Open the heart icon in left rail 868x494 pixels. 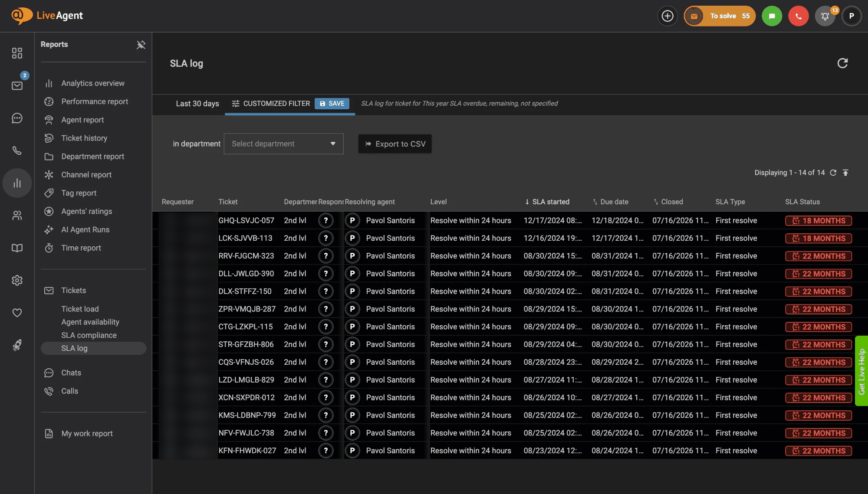tap(17, 313)
